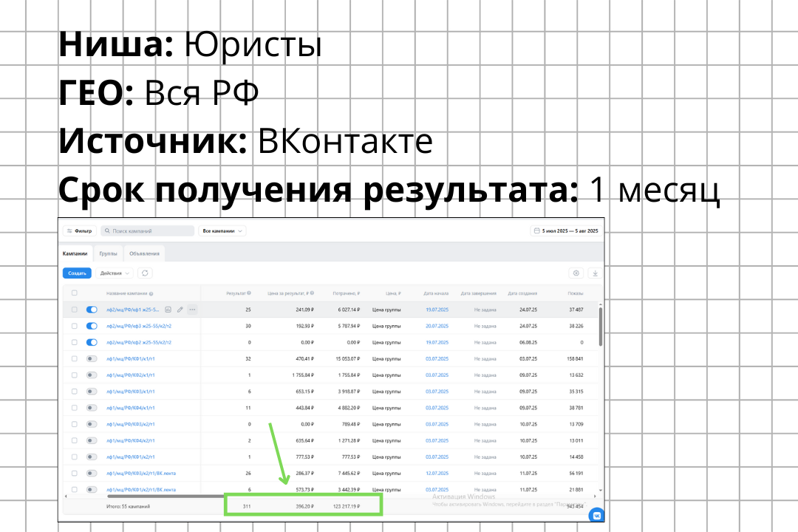Click the table's horizontal scrollbar thumb
Viewport: 798px width, 532px height.
pos(166,496)
